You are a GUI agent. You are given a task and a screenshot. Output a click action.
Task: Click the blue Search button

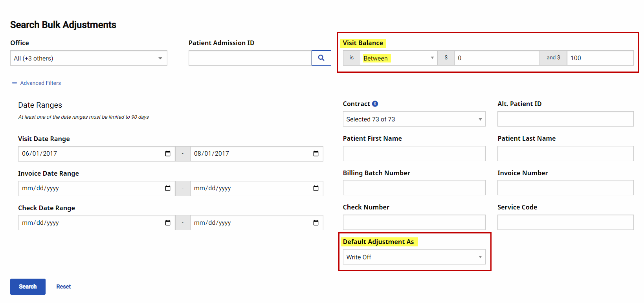[28, 286]
